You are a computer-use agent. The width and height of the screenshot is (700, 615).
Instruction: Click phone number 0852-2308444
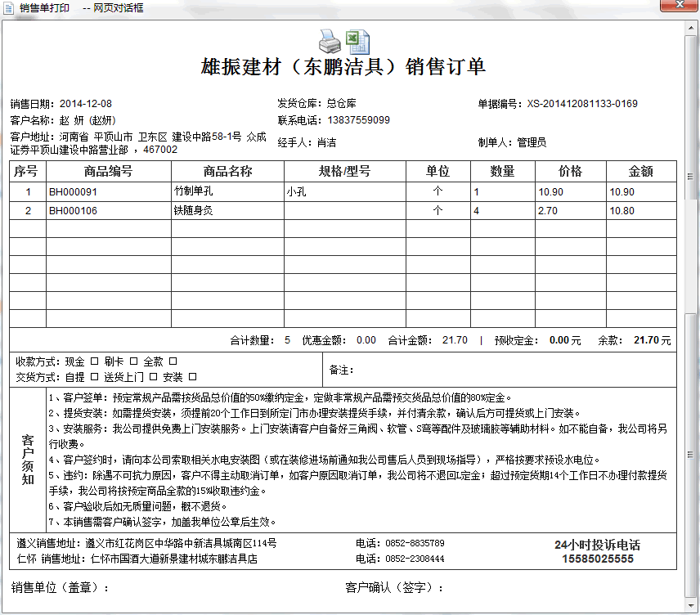click(415, 559)
